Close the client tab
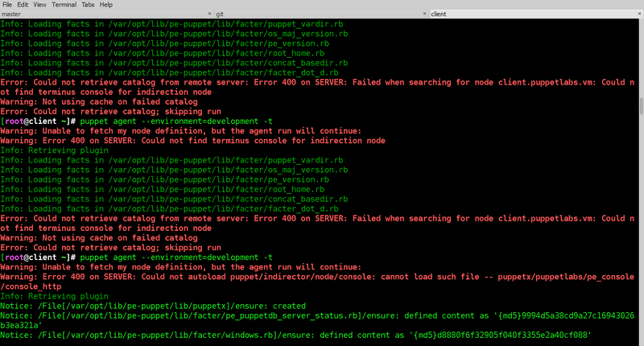Image resolution: width=644 pixels, height=346 pixels. click(639, 14)
